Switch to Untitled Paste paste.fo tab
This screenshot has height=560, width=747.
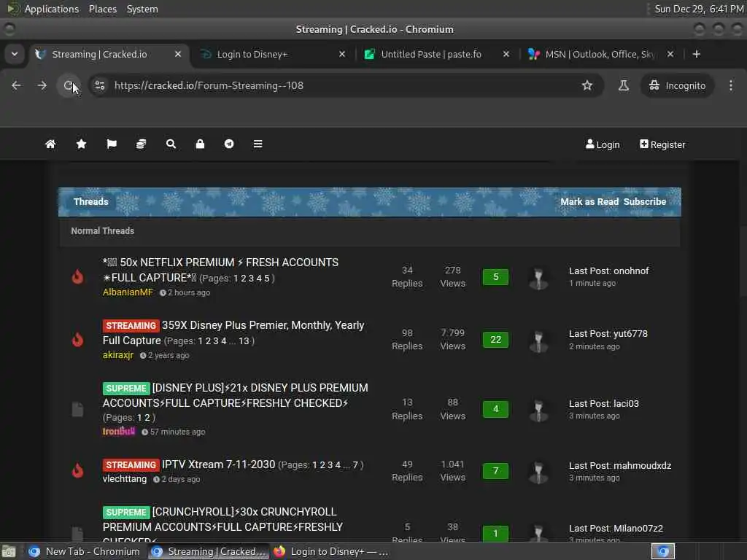(437, 54)
